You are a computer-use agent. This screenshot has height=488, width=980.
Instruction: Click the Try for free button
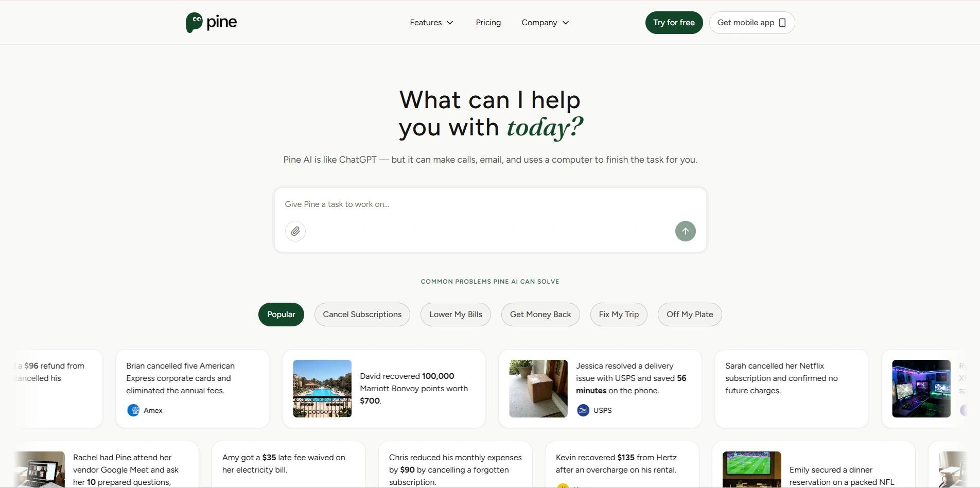pos(674,23)
